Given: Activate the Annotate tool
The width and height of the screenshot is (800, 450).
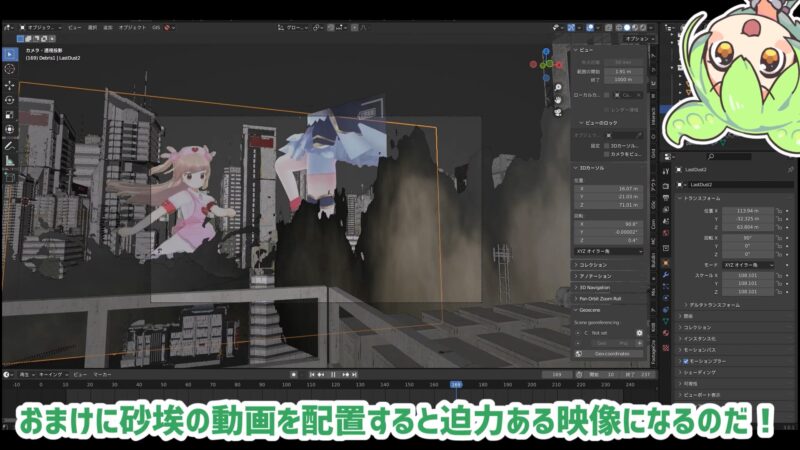Looking at the screenshot, I should (x=10, y=144).
